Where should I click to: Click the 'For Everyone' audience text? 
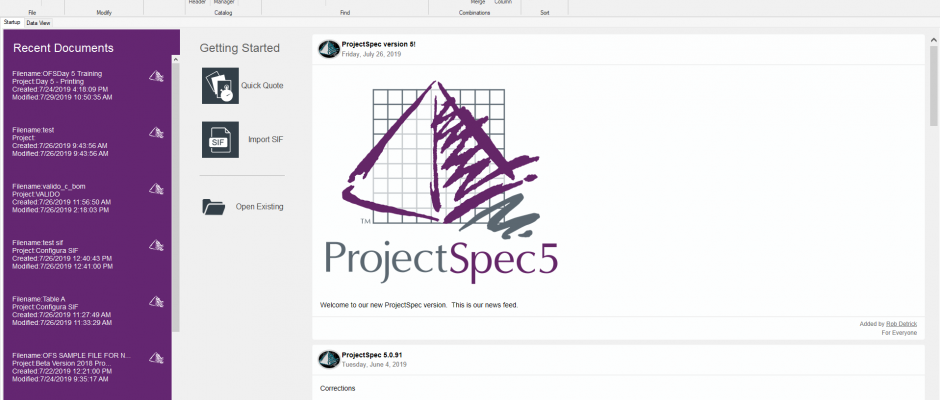click(899, 333)
